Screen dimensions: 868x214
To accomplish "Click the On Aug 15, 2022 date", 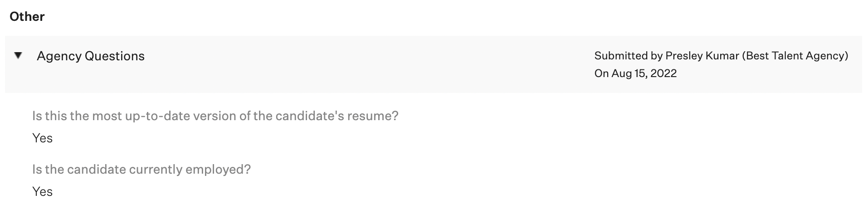I will [635, 73].
